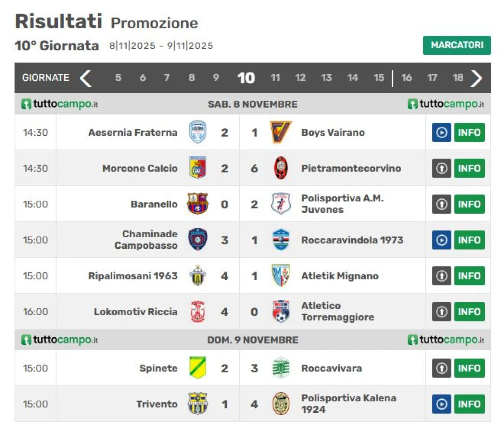Image resolution: width=504 pixels, height=425 pixels.
Task: Click the Aesernia Fraterna team crest
Action: coord(197,132)
